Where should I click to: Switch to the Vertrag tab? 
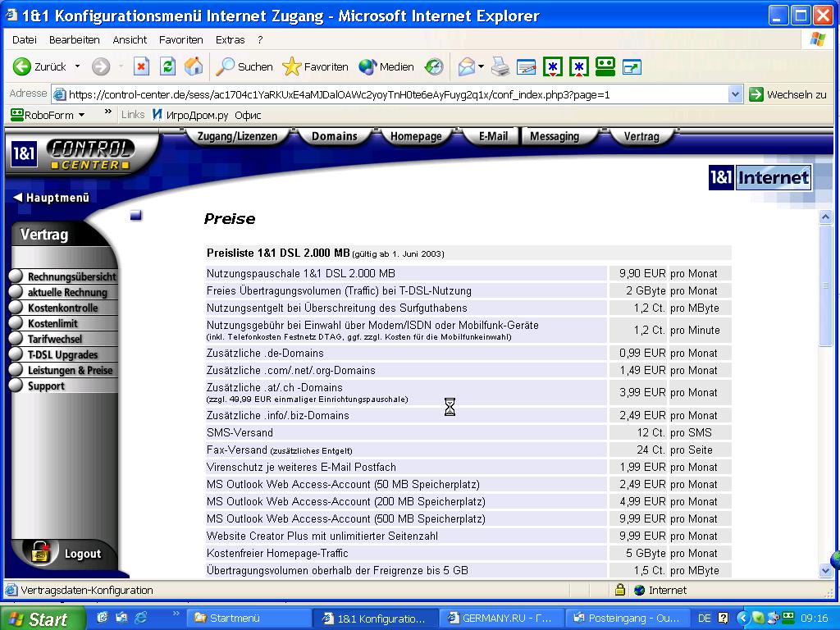[x=641, y=137]
